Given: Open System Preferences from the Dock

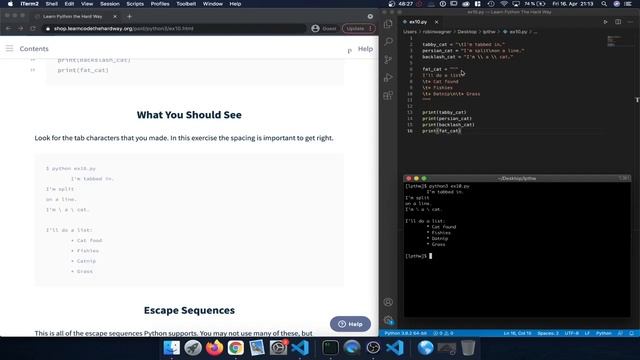Looking at the screenshot, I should click(x=278, y=348).
